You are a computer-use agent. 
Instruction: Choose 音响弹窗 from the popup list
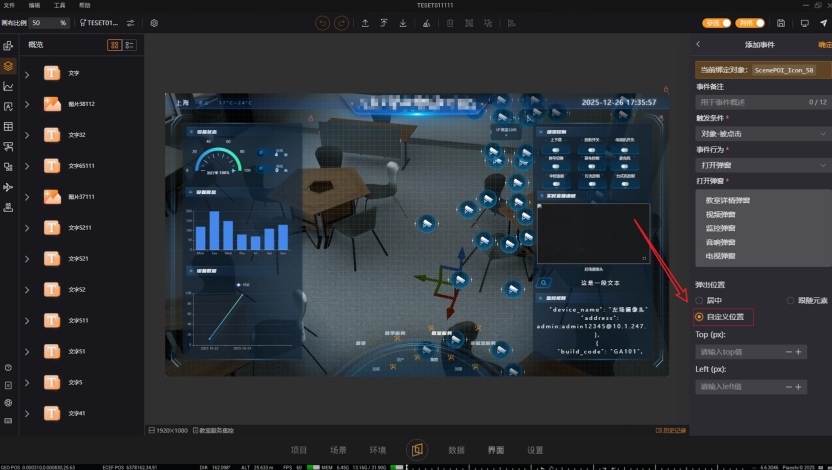pyautogui.click(x=720, y=242)
